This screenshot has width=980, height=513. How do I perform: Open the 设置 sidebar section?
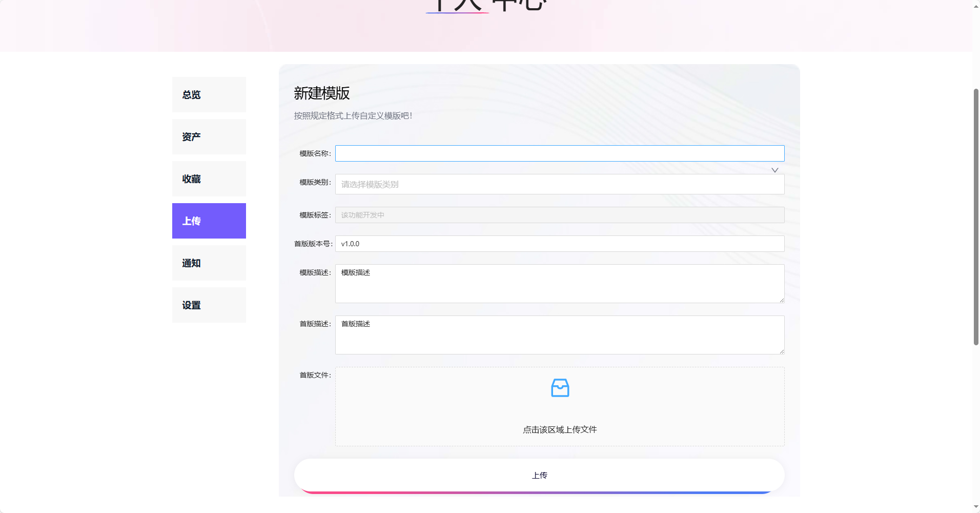pos(209,305)
